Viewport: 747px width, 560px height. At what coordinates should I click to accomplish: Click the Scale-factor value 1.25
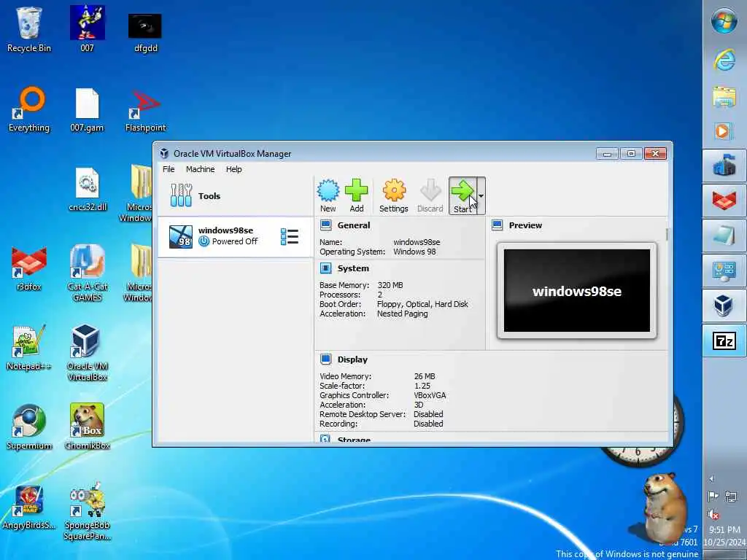click(x=422, y=386)
